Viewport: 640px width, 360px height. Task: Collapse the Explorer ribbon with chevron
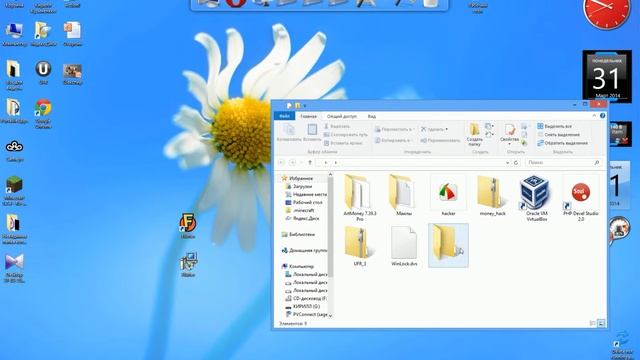pos(594,116)
